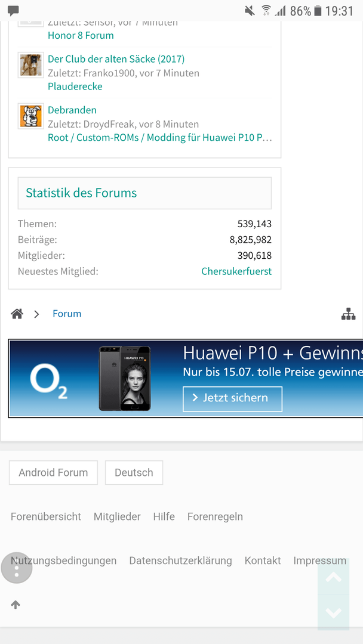Tap the floating three-dots menu button
Image resolution: width=363 pixels, height=644 pixels.
coord(17,568)
